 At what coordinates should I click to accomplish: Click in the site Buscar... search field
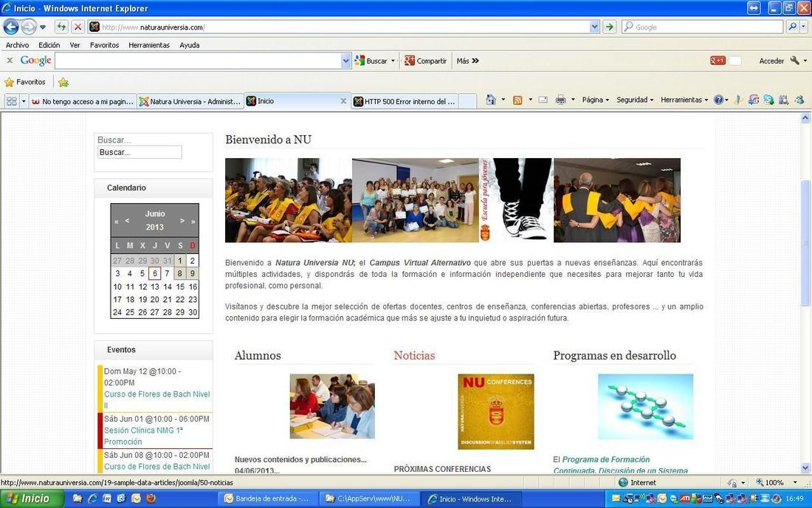pyautogui.click(x=140, y=152)
